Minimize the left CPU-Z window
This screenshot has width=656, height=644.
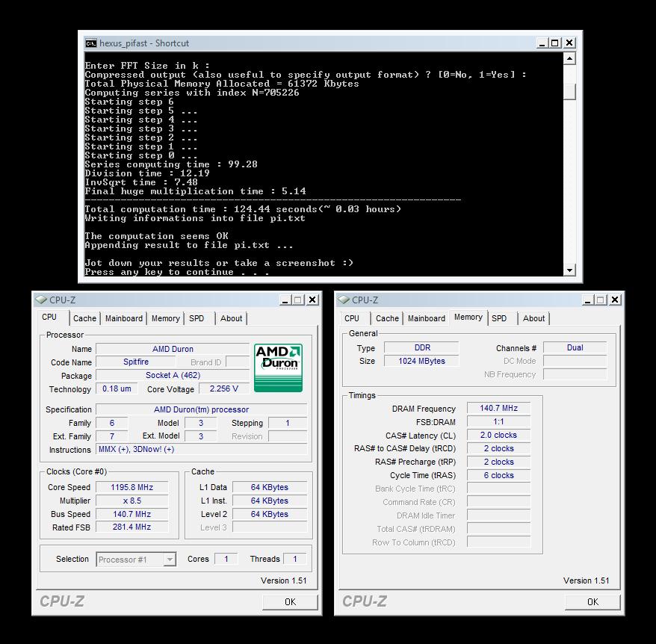click(285, 300)
